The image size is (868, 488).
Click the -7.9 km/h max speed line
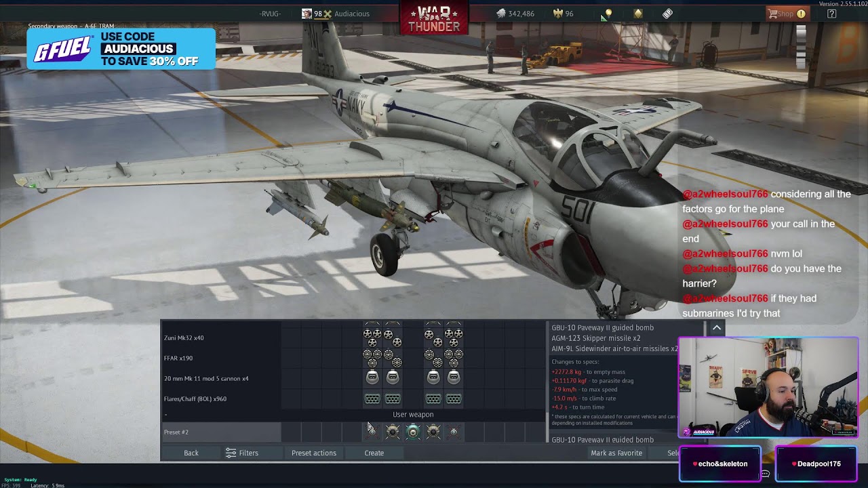pos(585,389)
